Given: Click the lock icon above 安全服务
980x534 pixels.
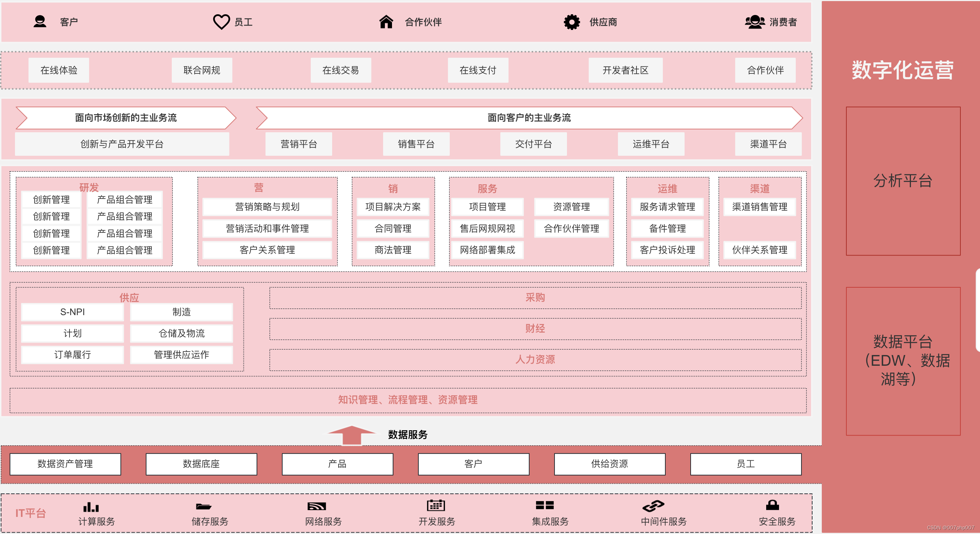Looking at the screenshot, I should [x=773, y=505].
